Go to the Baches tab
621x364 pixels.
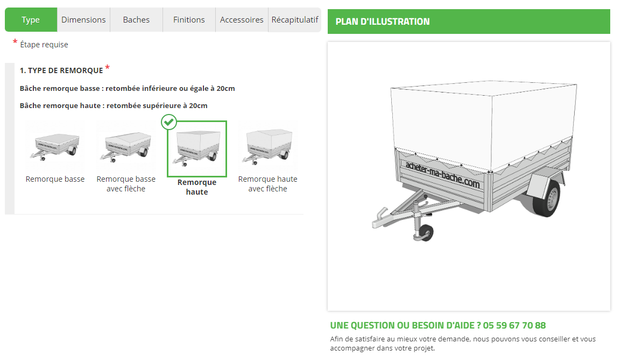tap(136, 20)
